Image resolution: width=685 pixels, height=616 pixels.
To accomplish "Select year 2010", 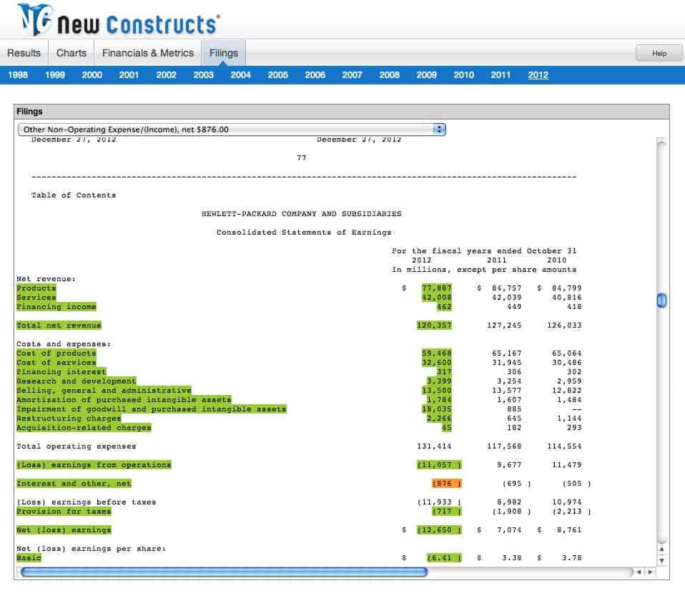I will click(463, 74).
